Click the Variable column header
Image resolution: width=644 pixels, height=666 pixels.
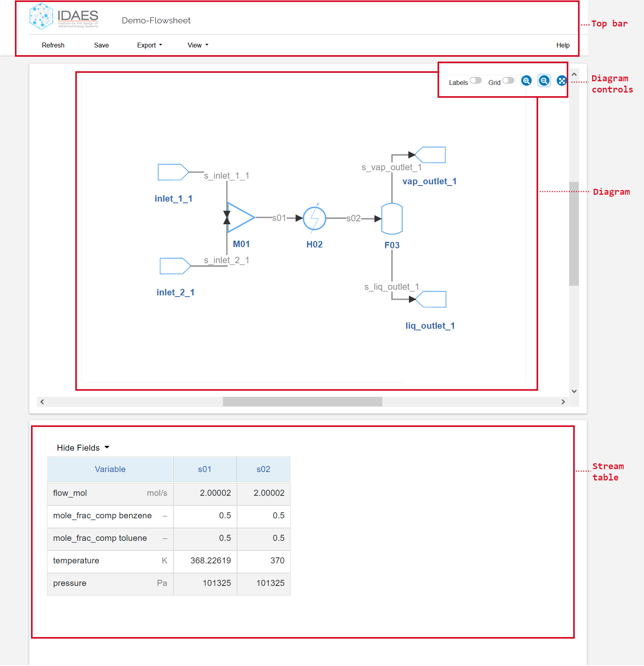coord(110,469)
